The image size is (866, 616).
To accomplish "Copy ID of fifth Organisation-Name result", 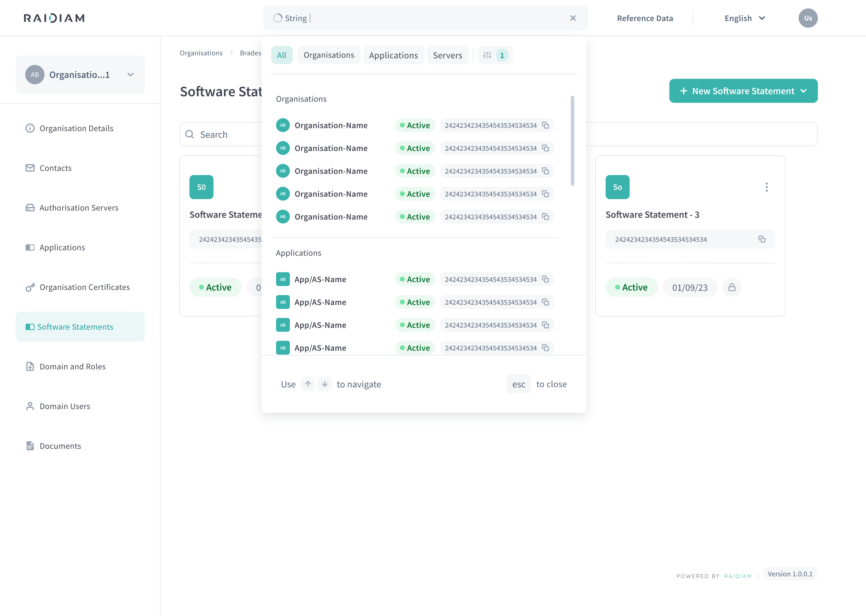I will coord(546,217).
